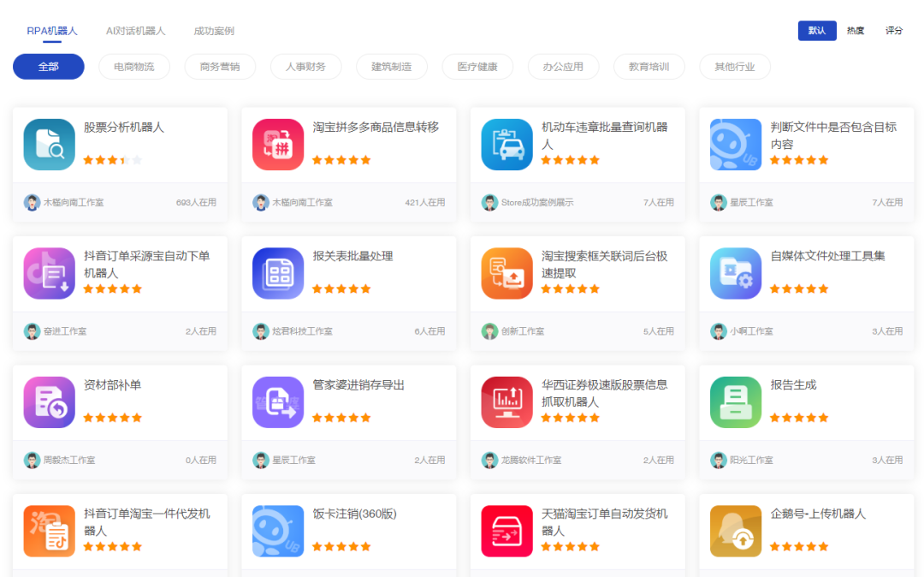Viewport: 924px width, 577px height.
Task: Click 阳光工作室 author name
Action: [751, 460]
